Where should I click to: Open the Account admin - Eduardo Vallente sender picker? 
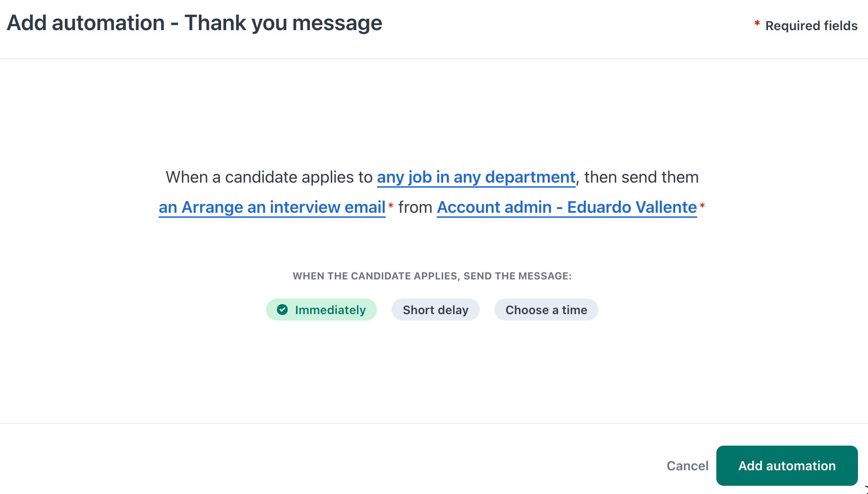click(566, 207)
